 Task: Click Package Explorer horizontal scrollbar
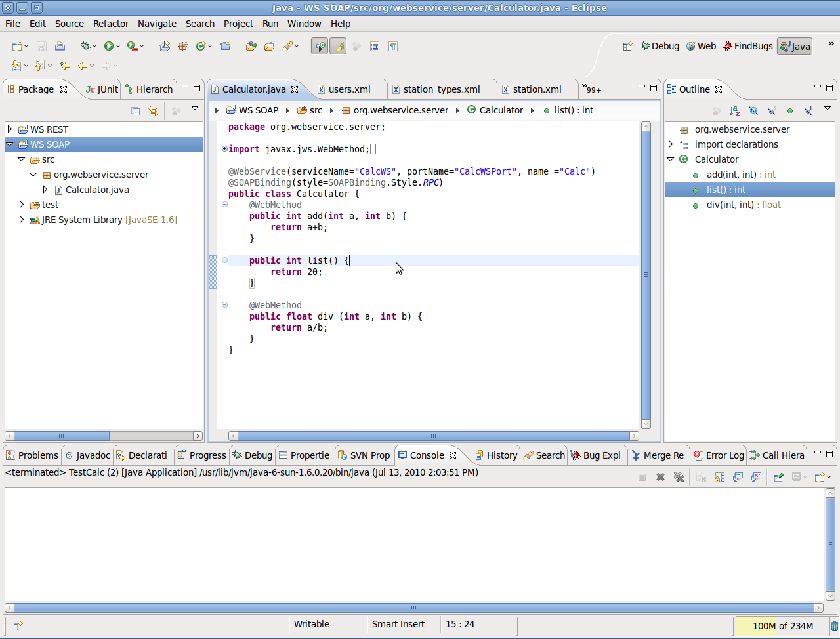click(104, 436)
